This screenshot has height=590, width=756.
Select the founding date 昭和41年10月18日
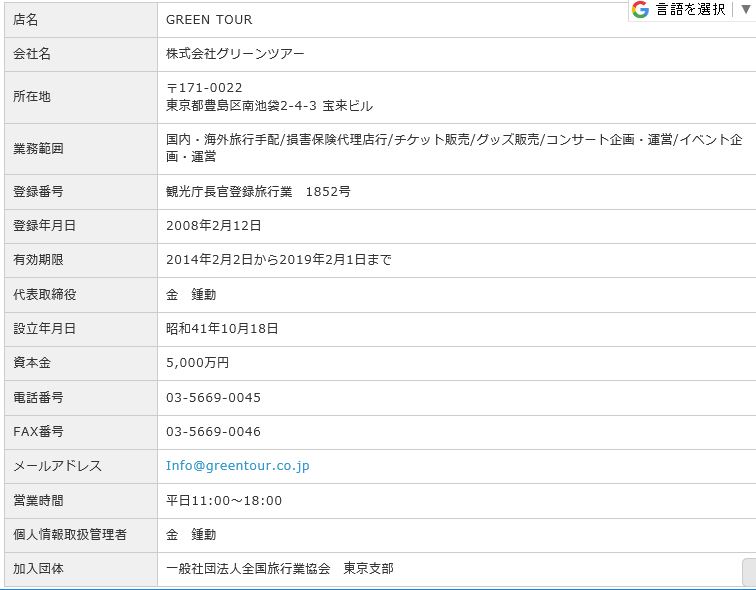(x=222, y=329)
